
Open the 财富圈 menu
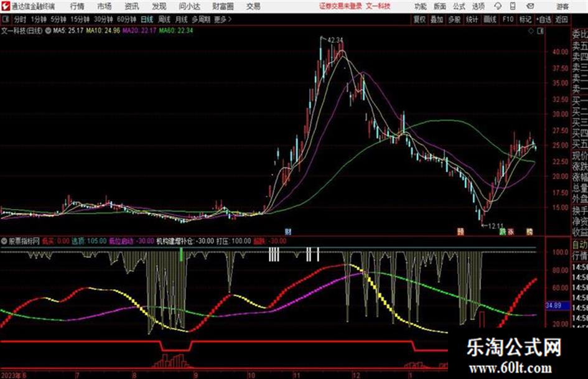coord(223,6)
